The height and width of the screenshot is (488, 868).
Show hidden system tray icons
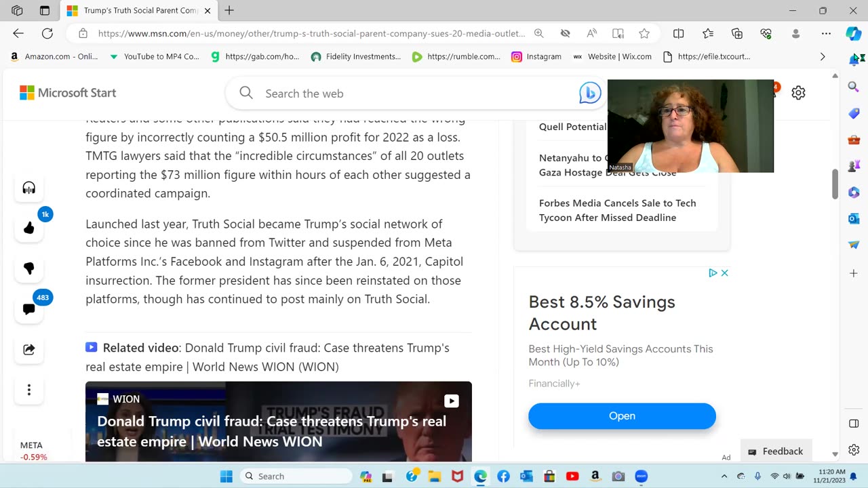[x=724, y=476]
